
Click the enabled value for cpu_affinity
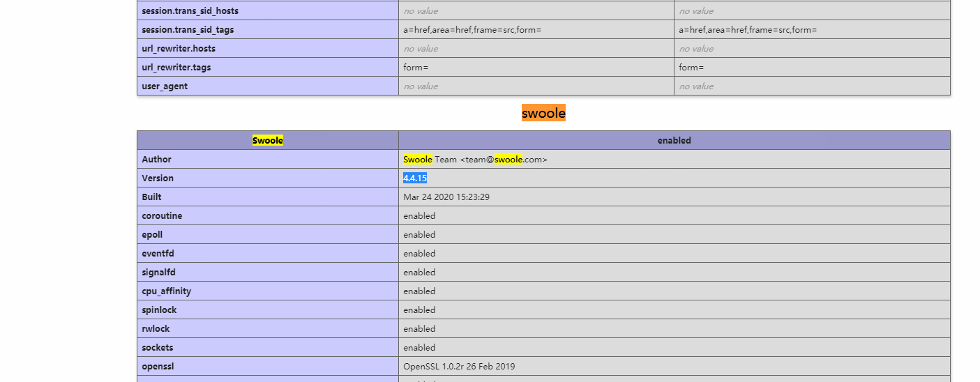pos(419,291)
